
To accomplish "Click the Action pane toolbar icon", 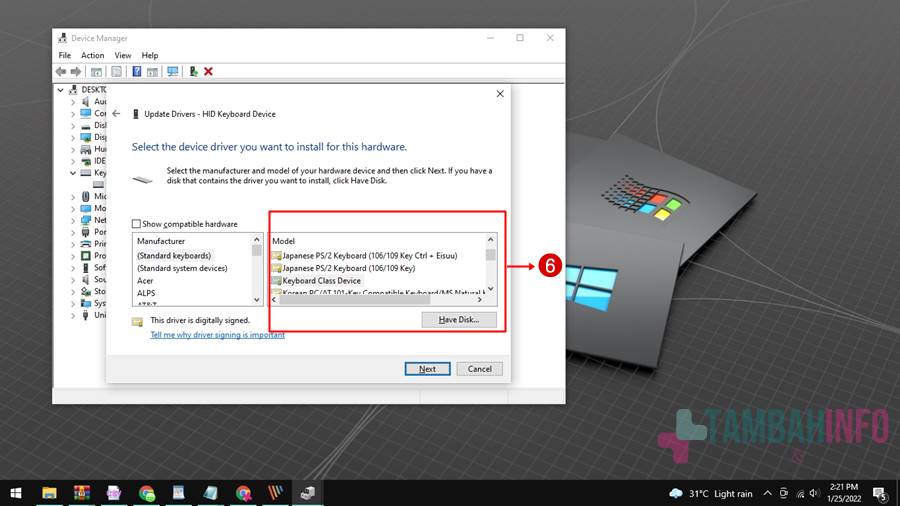I will pyautogui.click(x=152, y=72).
